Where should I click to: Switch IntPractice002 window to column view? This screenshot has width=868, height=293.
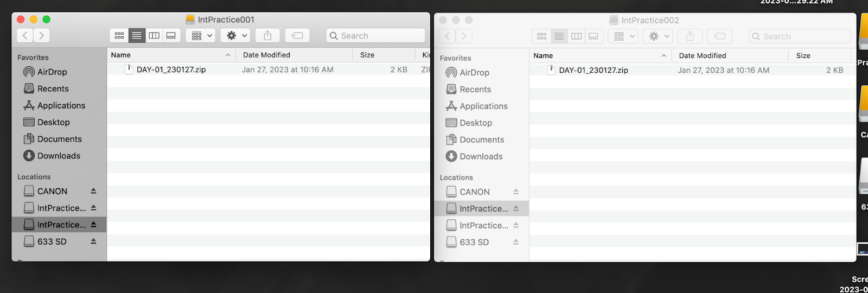[576, 36]
